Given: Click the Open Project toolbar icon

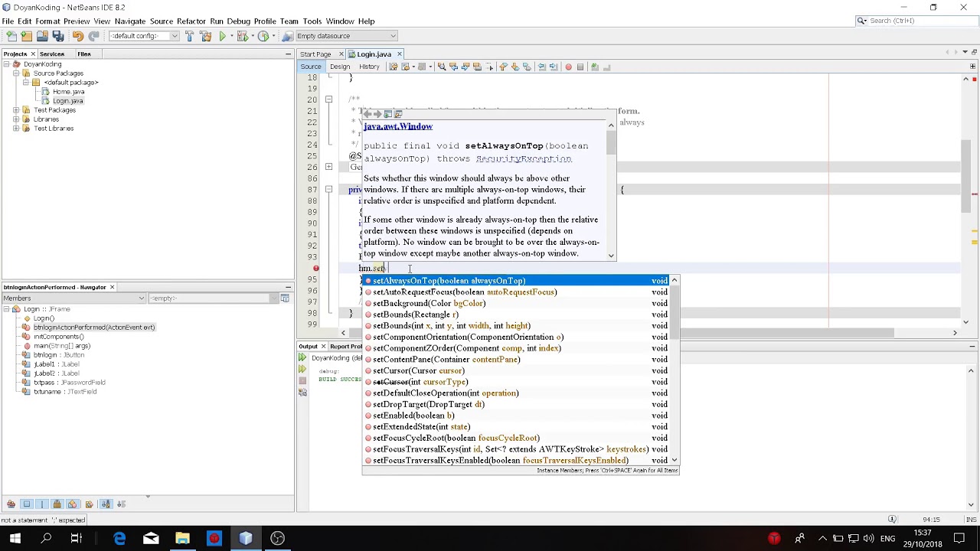Looking at the screenshot, I should click(43, 36).
